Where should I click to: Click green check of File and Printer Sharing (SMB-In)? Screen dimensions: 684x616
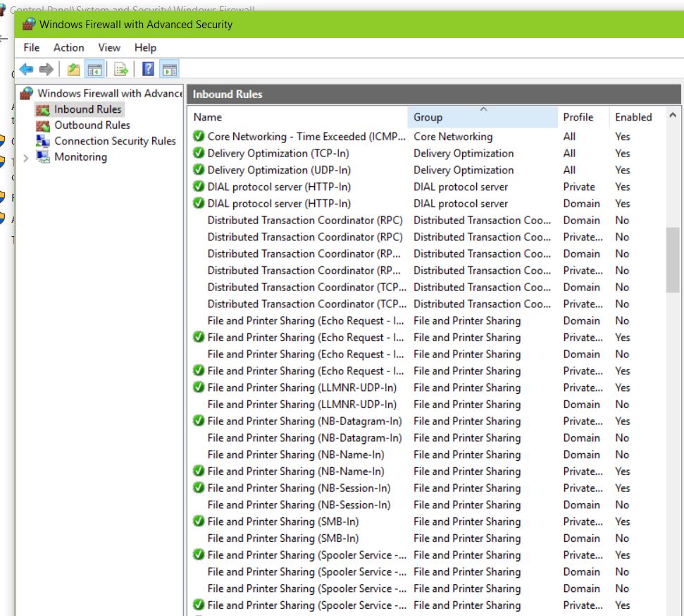point(199,522)
